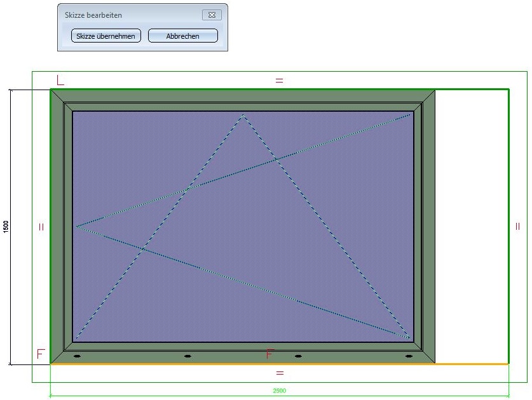
Task: Click the equals constraint symbol above the frame
Action: [279, 81]
